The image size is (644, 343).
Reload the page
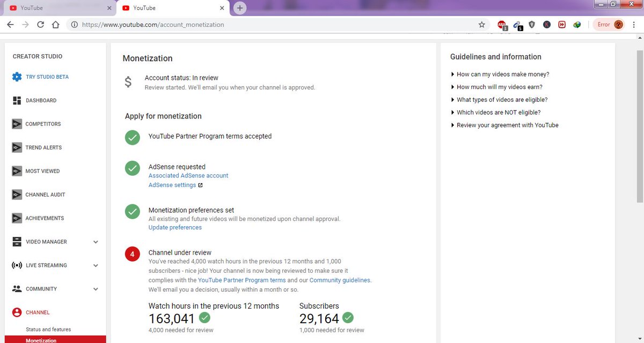coord(40,25)
